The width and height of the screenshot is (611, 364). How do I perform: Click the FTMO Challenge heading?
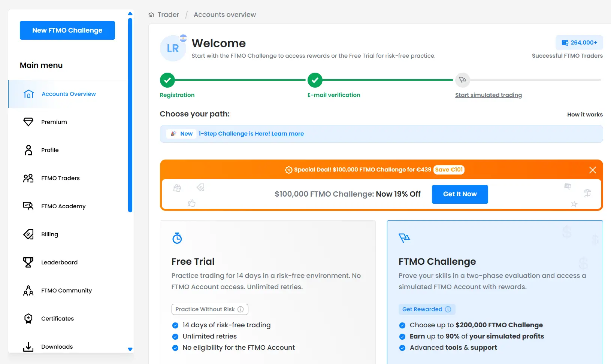(x=437, y=261)
